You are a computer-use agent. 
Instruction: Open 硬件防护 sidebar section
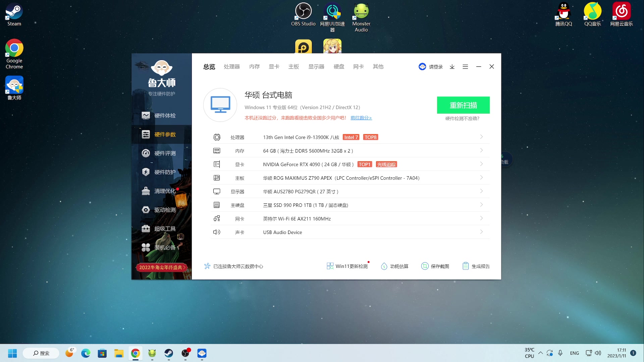click(x=164, y=172)
